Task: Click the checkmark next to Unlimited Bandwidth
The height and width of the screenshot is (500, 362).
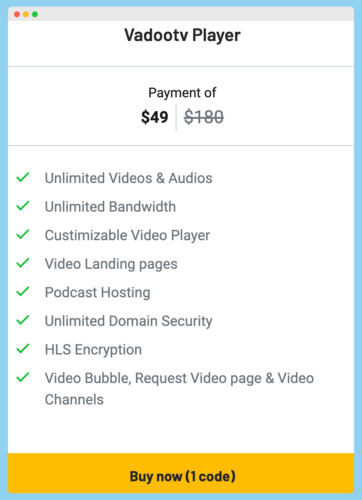Action: coord(23,206)
